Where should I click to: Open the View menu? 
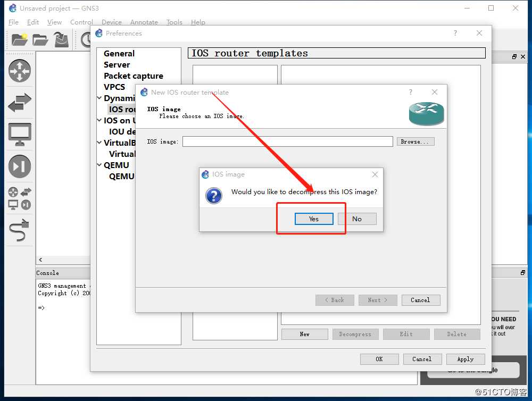[54, 22]
